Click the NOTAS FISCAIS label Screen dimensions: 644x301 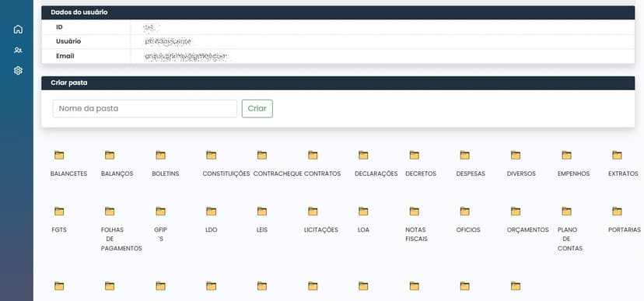tap(416, 234)
